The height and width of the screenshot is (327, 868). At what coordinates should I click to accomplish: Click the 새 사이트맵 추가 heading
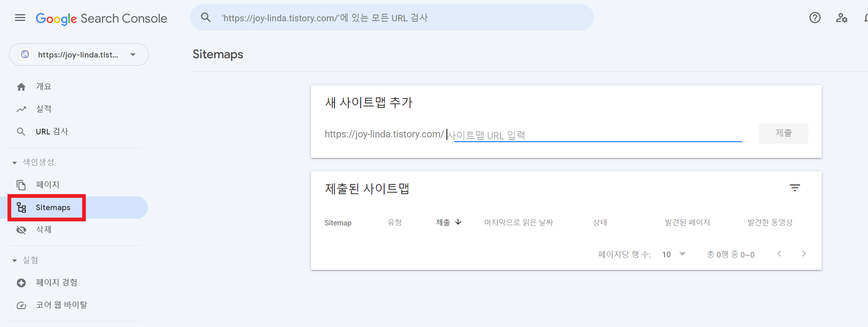click(368, 102)
